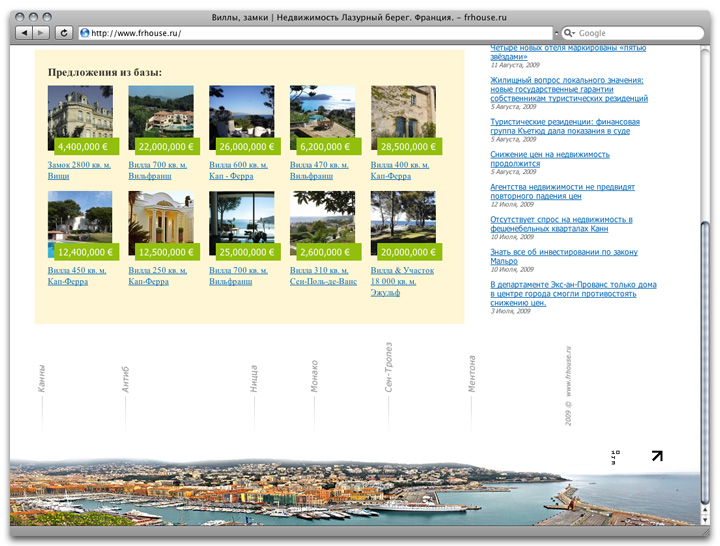Image resolution: width=720 pixels, height=546 pixels.
Task: Select the vertical 'Канны' city label
Action: point(42,378)
